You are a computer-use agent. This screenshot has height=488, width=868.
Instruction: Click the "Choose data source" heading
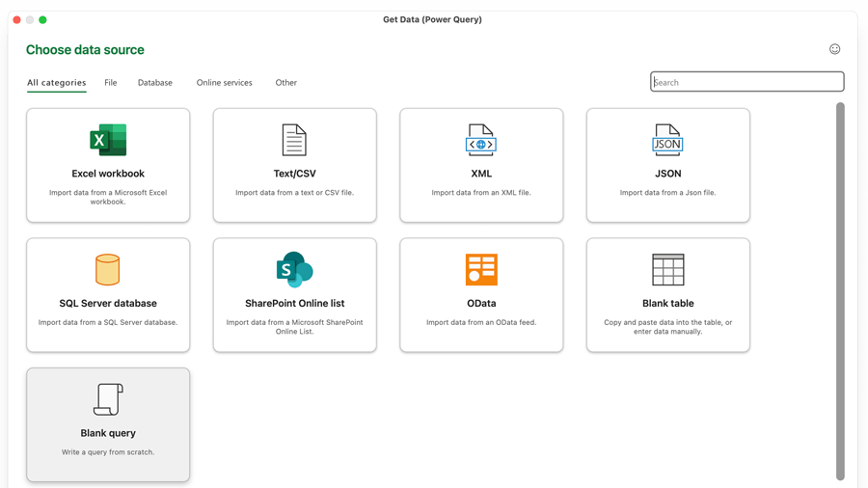pyautogui.click(x=85, y=50)
